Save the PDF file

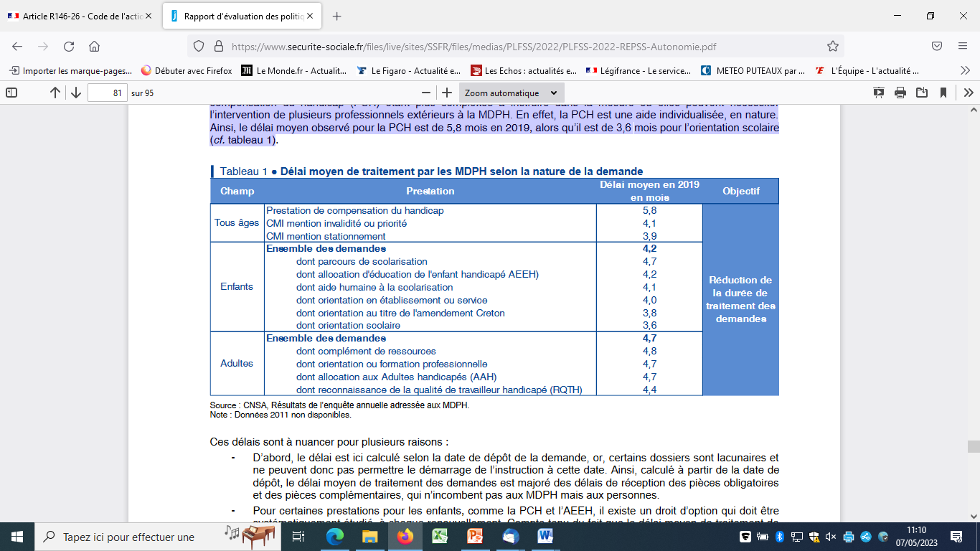[922, 93]
